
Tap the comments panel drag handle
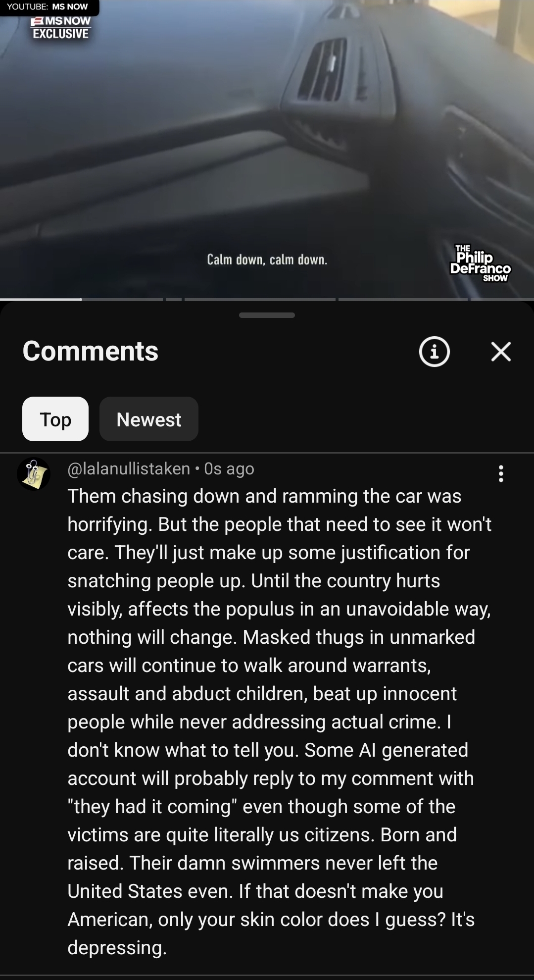click(267, 315)
